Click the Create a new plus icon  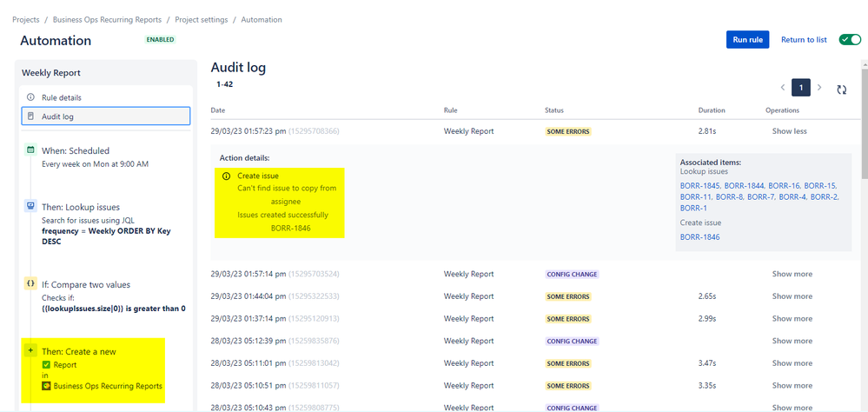[x=30, y=350]
